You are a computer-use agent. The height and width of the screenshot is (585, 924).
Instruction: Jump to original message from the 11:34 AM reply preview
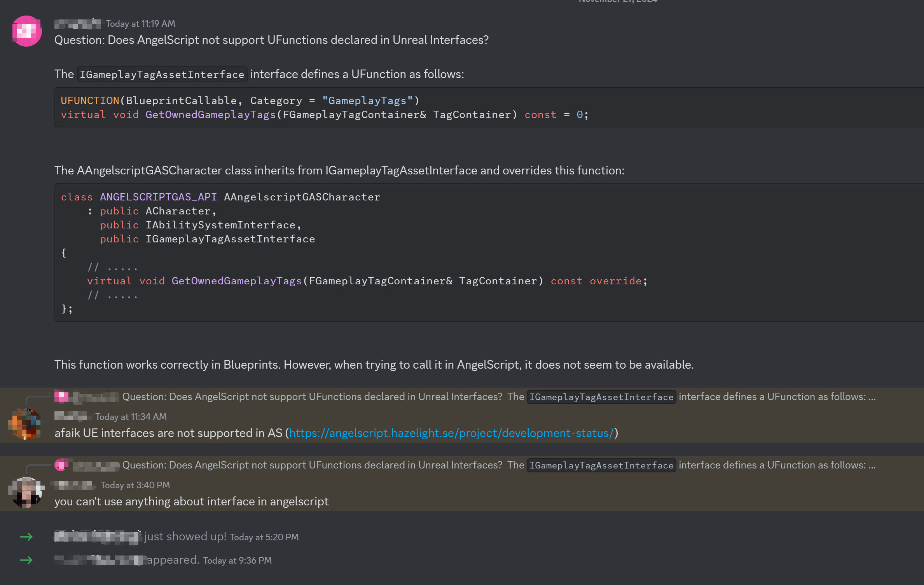(499, 397)
